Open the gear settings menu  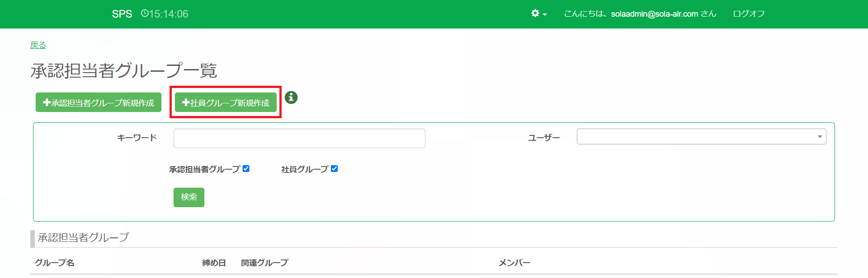point(538,14)
